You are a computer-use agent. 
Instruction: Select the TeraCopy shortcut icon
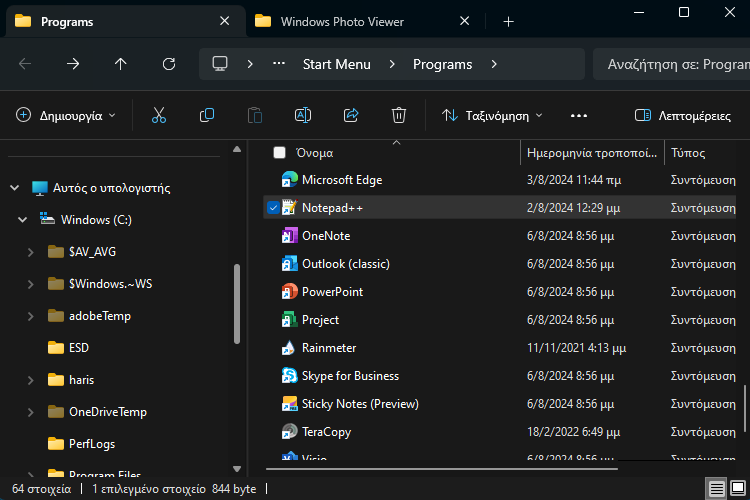(289, 432)
